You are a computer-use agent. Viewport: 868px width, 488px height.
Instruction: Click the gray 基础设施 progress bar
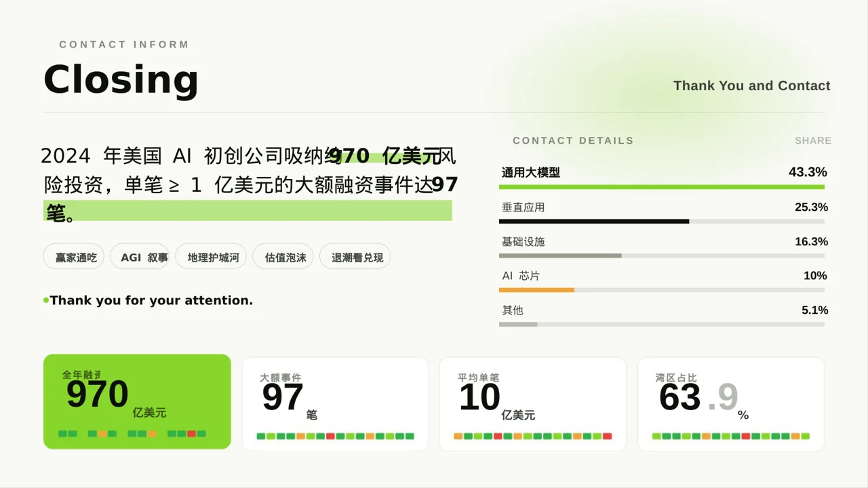[x=560, y=256]
